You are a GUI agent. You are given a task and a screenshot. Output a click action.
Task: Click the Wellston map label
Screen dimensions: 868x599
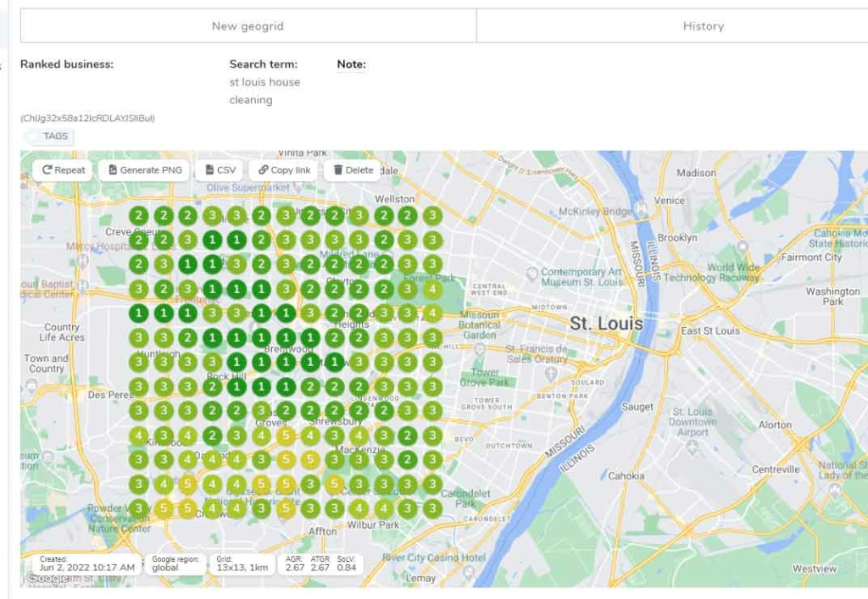coord(395,199)
